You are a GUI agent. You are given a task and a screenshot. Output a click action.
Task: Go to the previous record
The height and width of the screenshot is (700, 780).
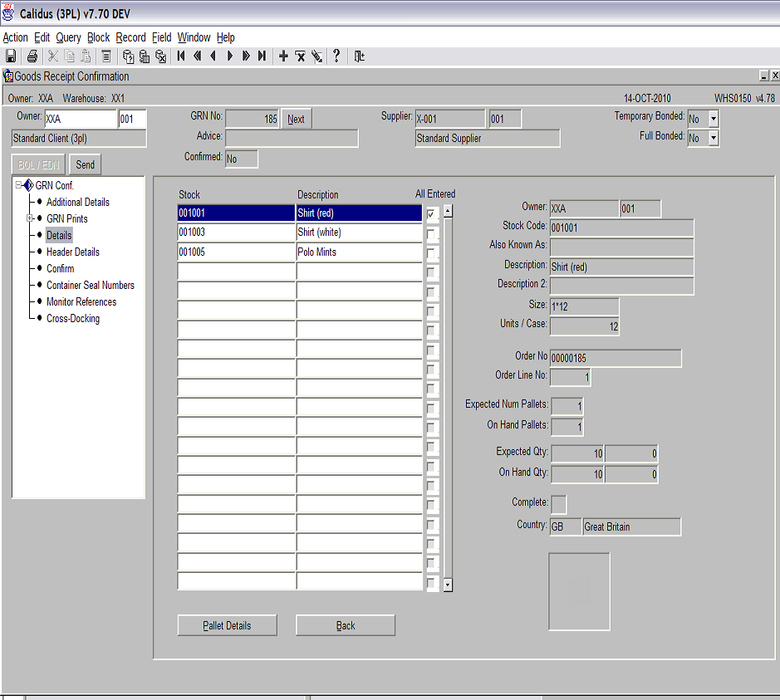(x=213, y=56)
